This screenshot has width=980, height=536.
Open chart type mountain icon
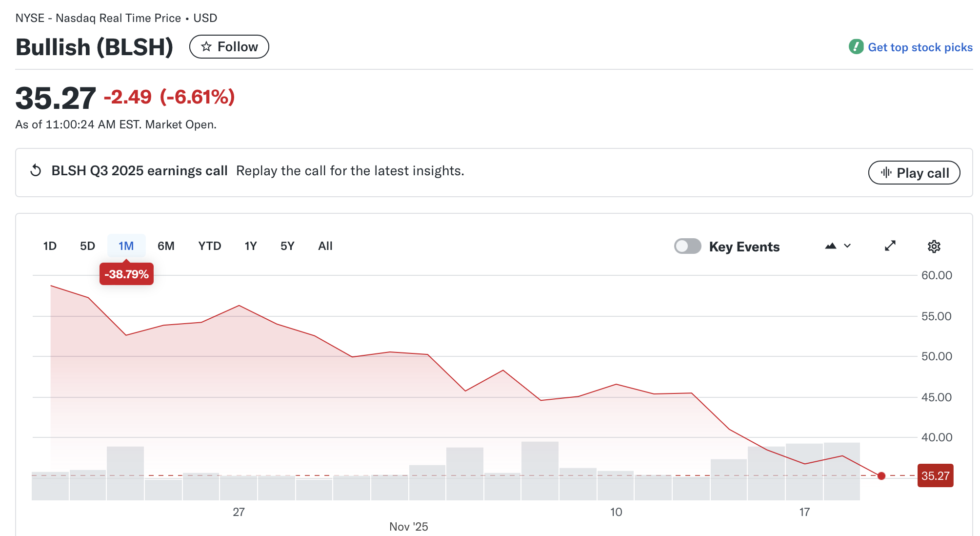(830, 246)
